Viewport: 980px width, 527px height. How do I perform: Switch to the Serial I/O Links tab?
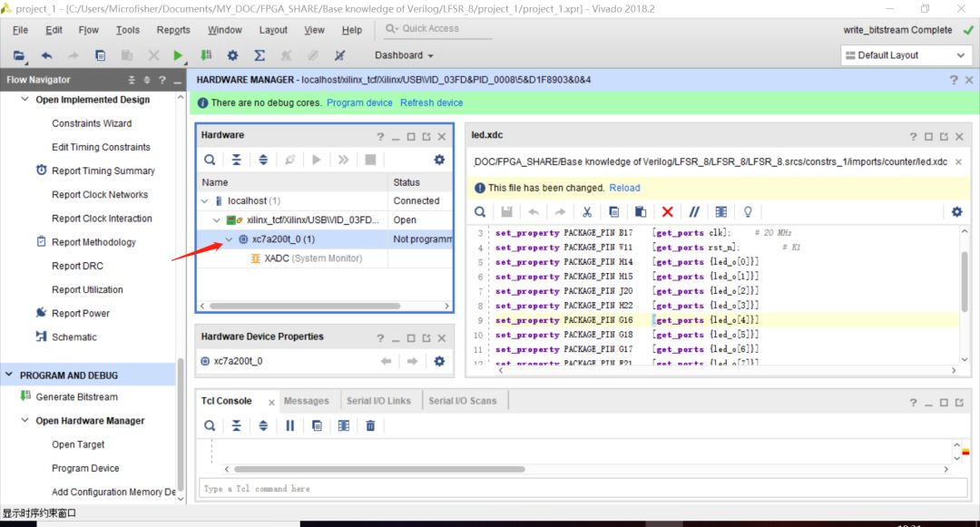(x=380, y=400)
